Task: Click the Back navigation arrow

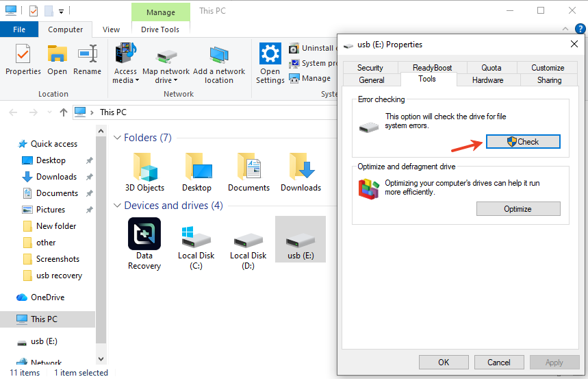Action: 13,112
